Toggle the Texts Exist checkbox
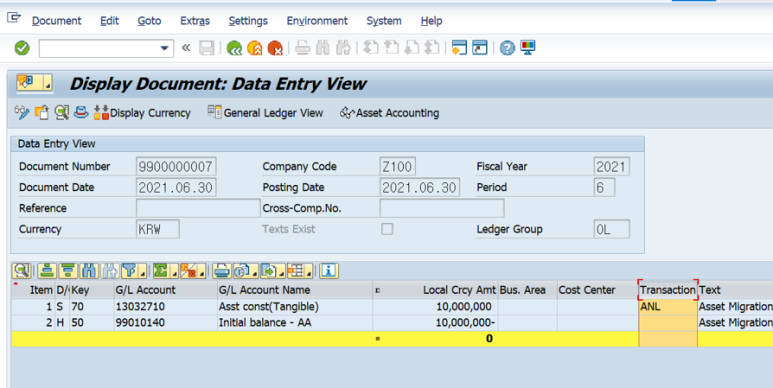Image resolution: width=773 pixels, height=388 pixels. (387, 229)
